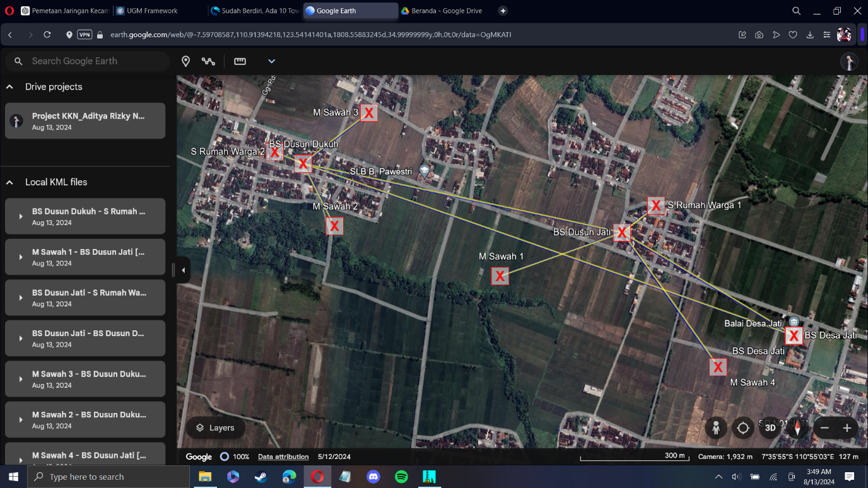Toggle the VPN badge in address bar
Screen dimensions: 868x488
click(85, 35)
